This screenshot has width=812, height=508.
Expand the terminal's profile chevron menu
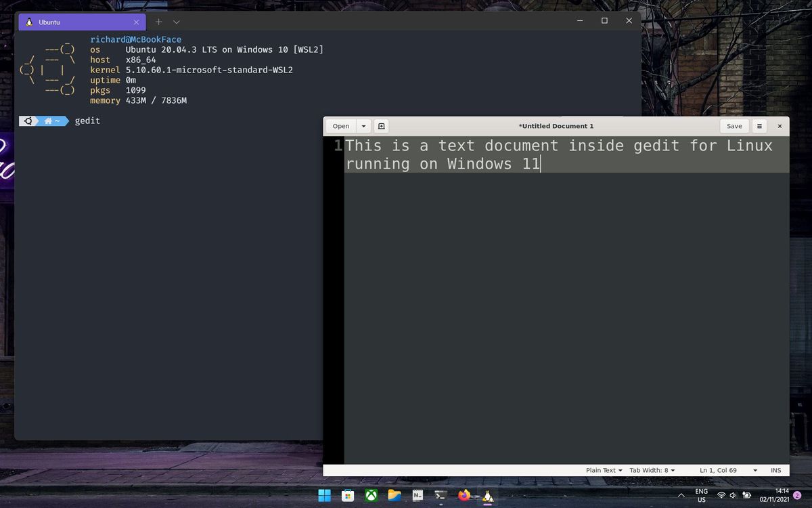point(176,22)
